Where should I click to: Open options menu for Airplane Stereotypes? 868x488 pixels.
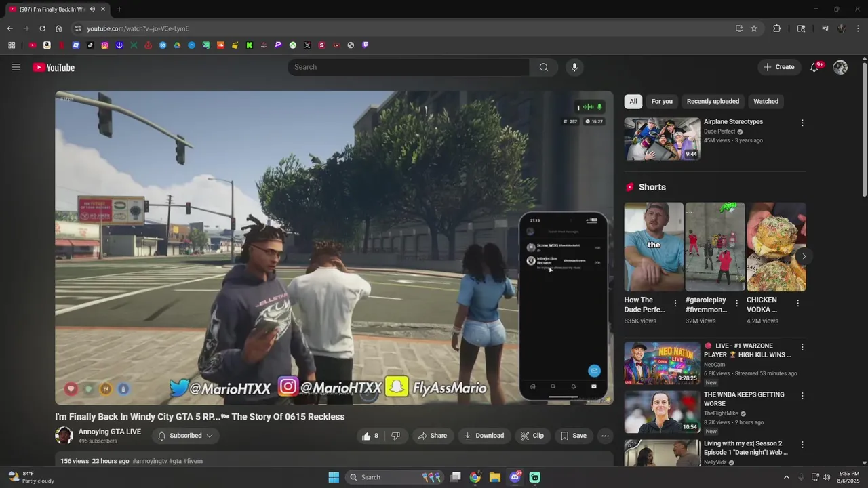(802, 123)
